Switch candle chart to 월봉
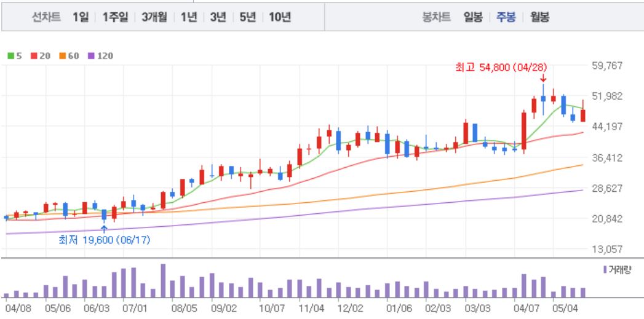The height and width of the screenshot is (319, 644). tap(539, 17)
